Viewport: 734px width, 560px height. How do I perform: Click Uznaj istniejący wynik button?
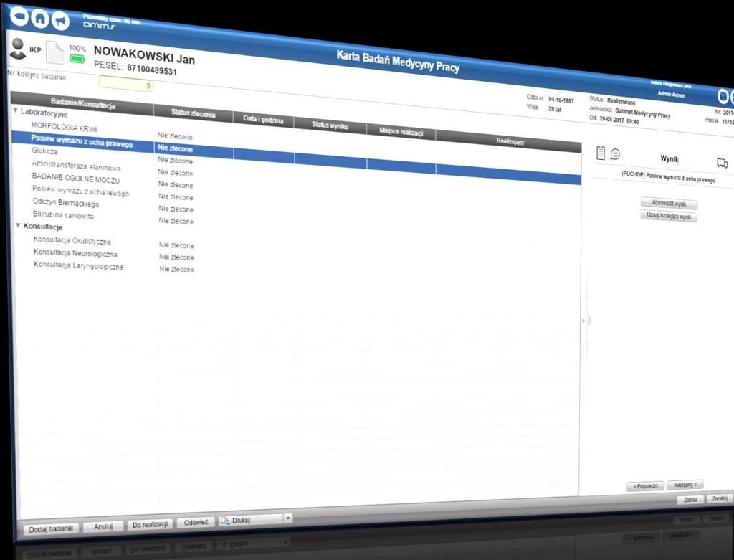(669, 216)
